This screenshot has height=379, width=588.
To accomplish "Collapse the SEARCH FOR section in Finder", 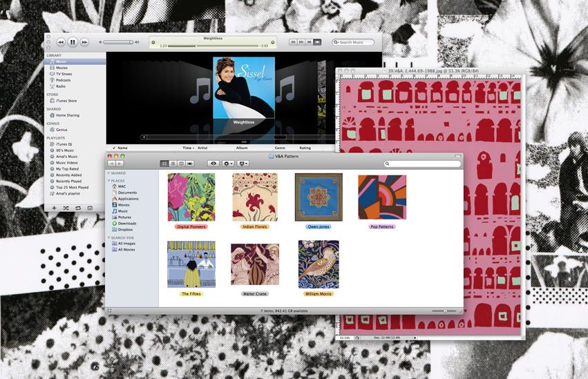I will coord(108,237).
